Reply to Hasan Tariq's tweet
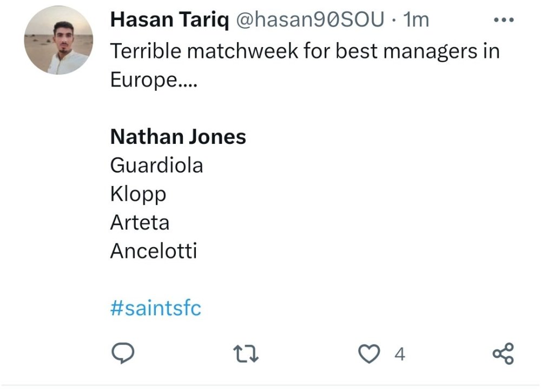Screen dimensions: 541x392 point(122,354)
